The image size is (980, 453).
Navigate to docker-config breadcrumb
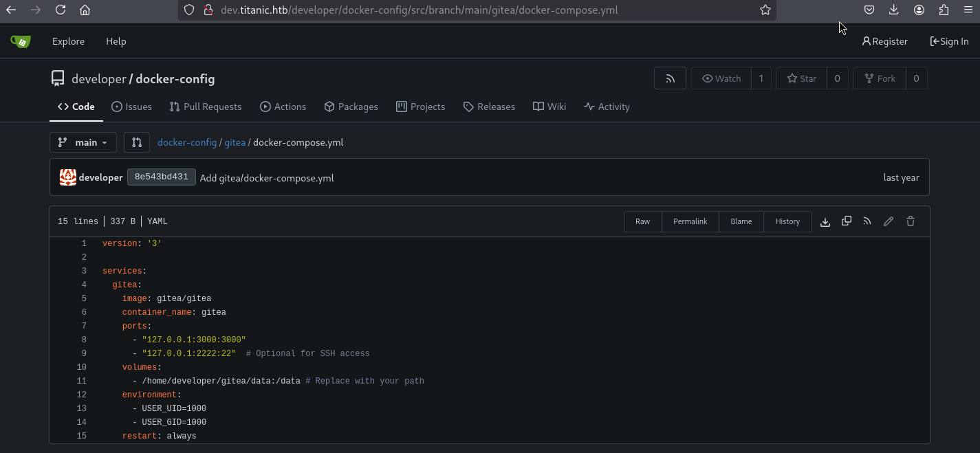pyautogui.click(x=187, y=142)
